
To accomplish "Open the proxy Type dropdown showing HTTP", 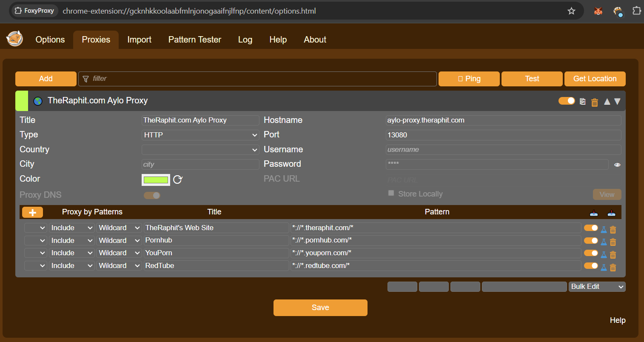I will 200,135.
